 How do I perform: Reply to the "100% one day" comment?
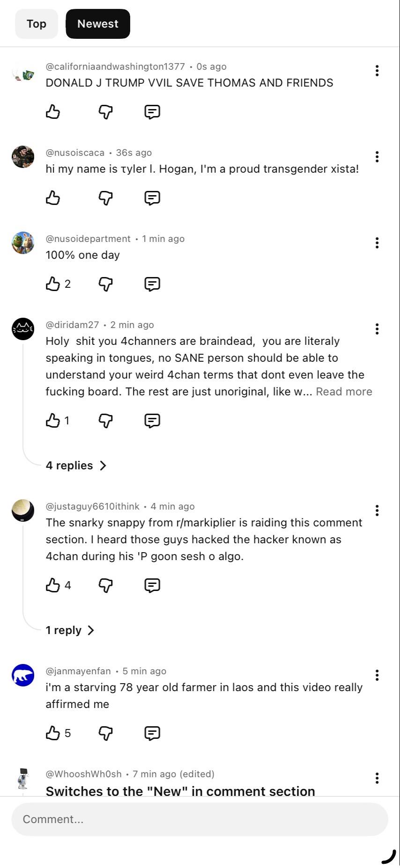coord(152,284)
